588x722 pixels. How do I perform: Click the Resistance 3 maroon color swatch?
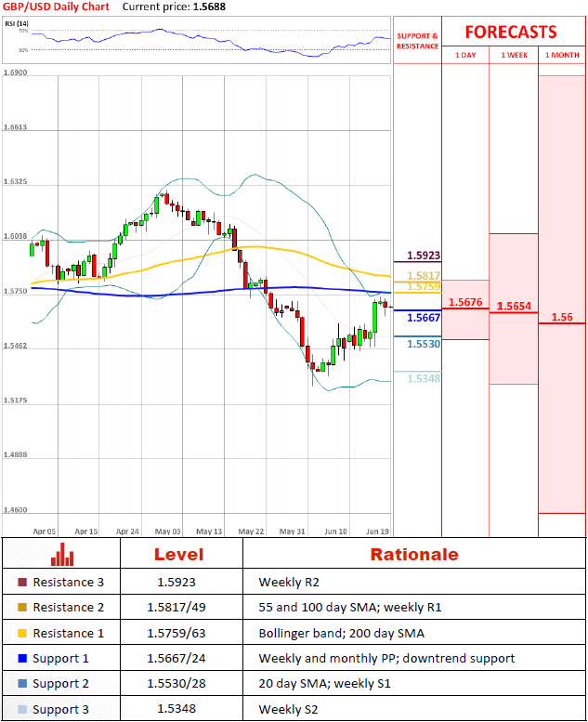[22, 582]
